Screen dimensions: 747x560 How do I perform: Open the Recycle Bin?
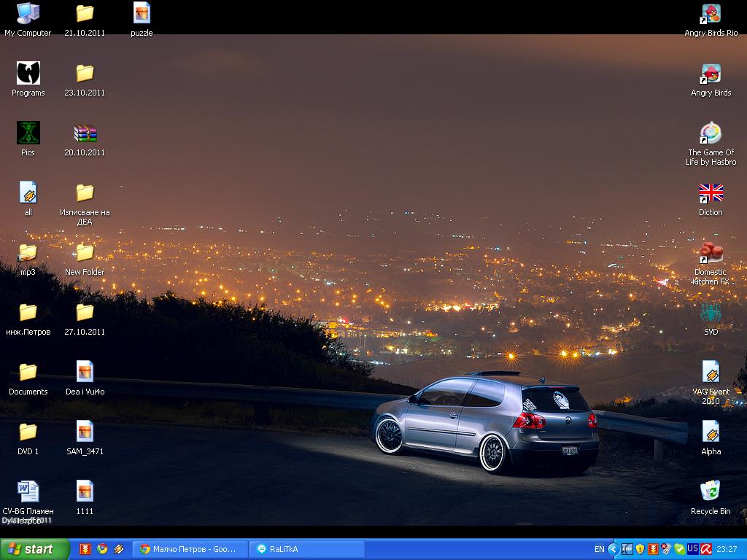coord(711,491)
